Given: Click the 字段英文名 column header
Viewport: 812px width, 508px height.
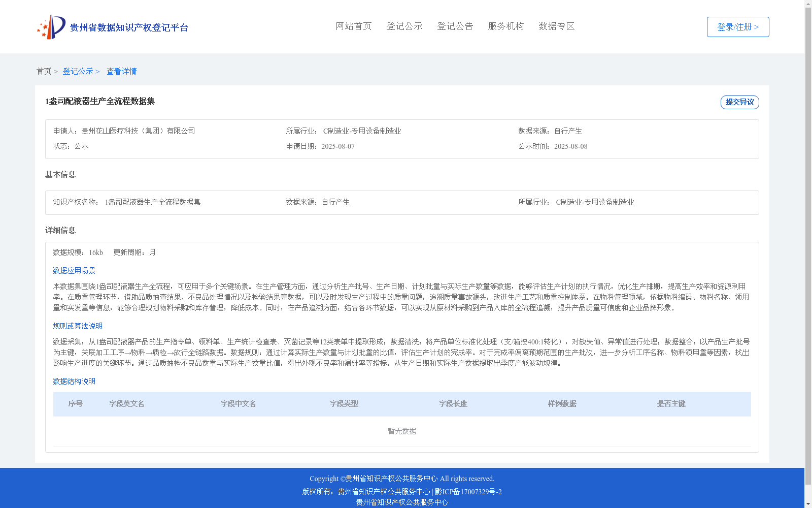Looking at the screenshot, I should (127, 404).
